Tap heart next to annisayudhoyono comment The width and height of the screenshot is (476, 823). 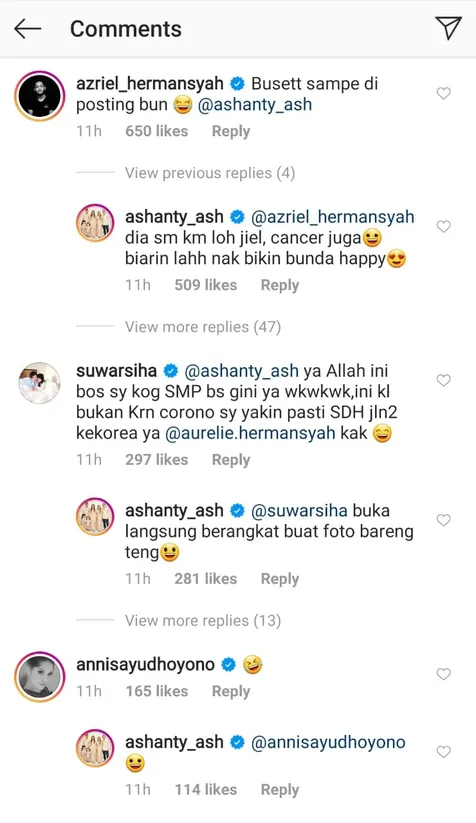[x=444, y=674]
